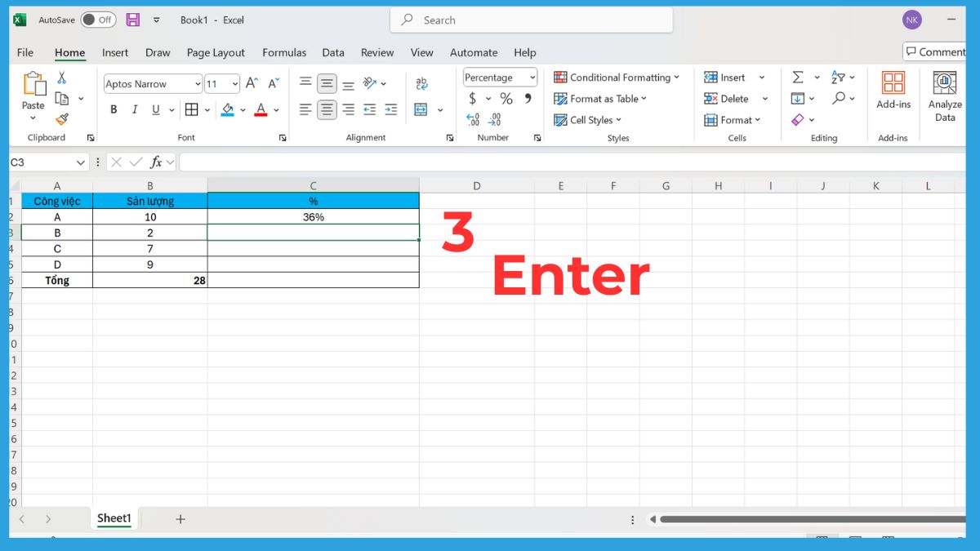980x551 pixels.
Task: Click the Percent Style icon
Action: click(x=506, y=98)
